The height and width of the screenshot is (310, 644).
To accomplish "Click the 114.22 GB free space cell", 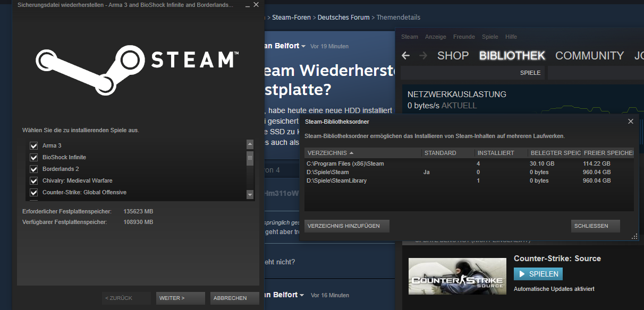I will click(597, 163).
